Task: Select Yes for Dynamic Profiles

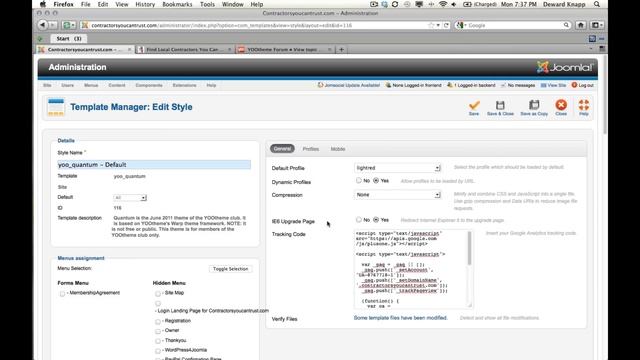Action: 376,180
